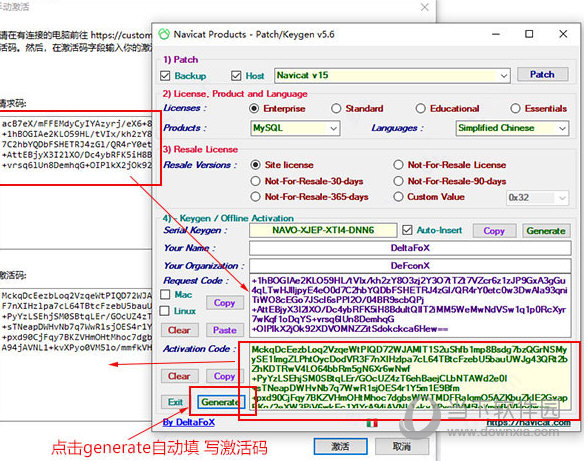Clear the activation code
Viewport: 584px width, 461px height.
(x=180, y=376)
